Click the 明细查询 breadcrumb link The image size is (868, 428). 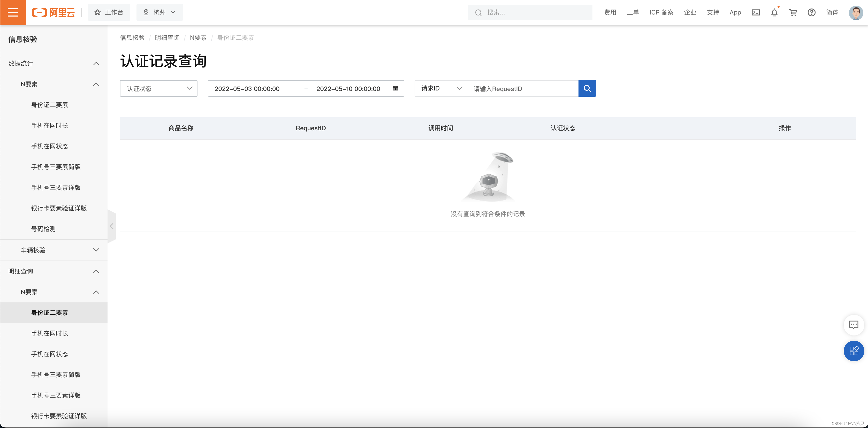point(167,38)
